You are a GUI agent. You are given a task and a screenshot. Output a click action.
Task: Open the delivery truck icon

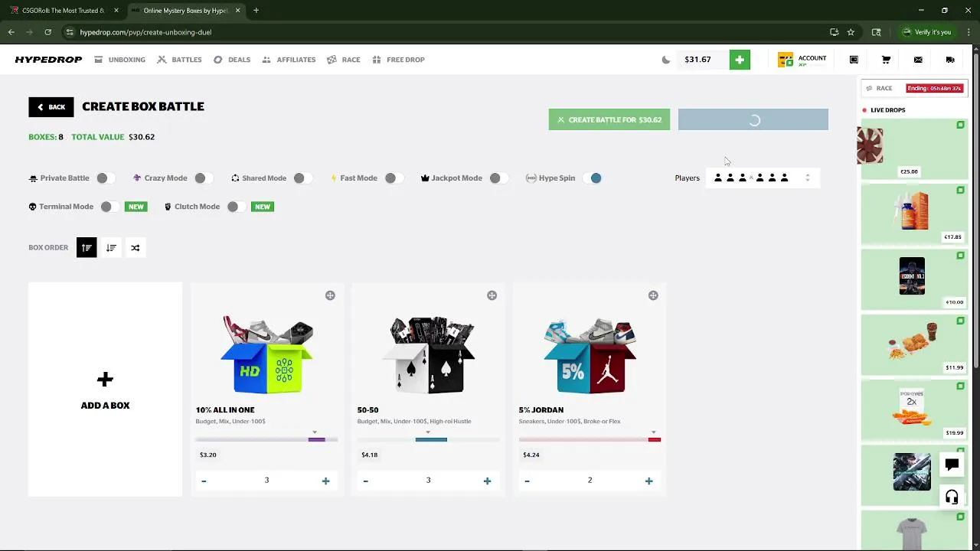tap(950, 60)
